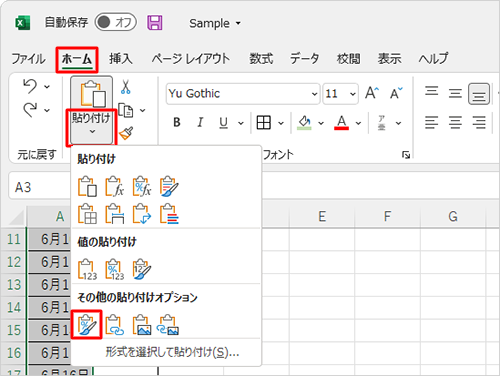Apply the fill color bucket

(x=304, y=123)
